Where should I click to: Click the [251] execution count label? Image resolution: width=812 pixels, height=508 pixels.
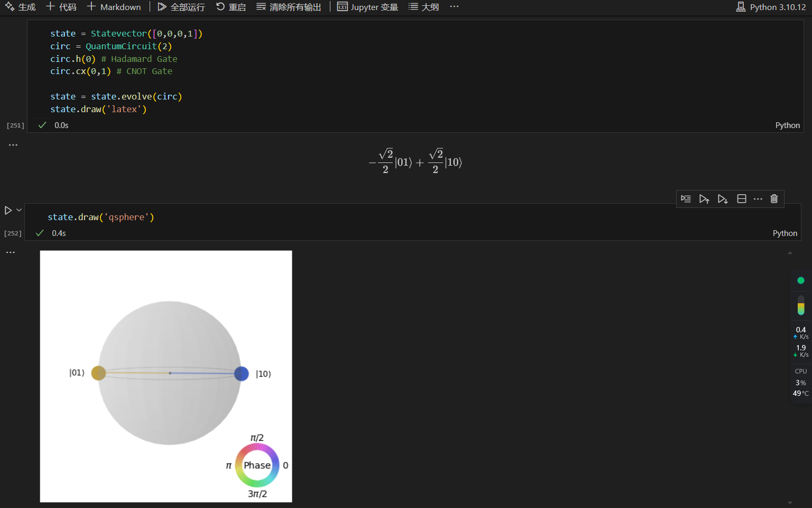tap(15, 125)
